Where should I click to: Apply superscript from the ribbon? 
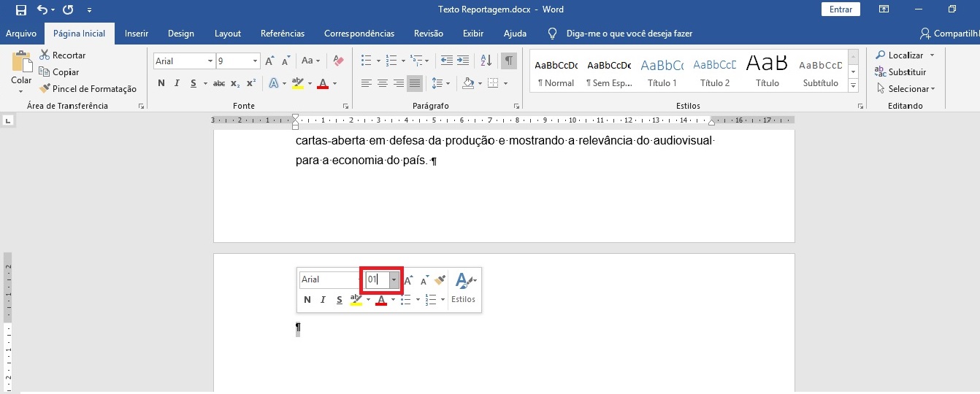[251, 83]
